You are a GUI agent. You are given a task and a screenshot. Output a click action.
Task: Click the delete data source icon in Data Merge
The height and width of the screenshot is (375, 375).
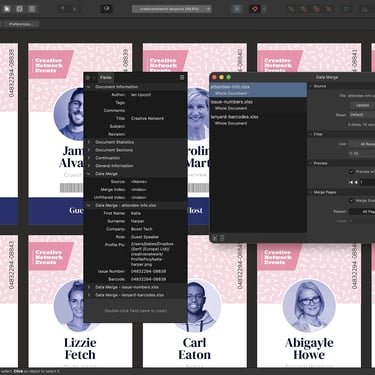coord(222,238)
